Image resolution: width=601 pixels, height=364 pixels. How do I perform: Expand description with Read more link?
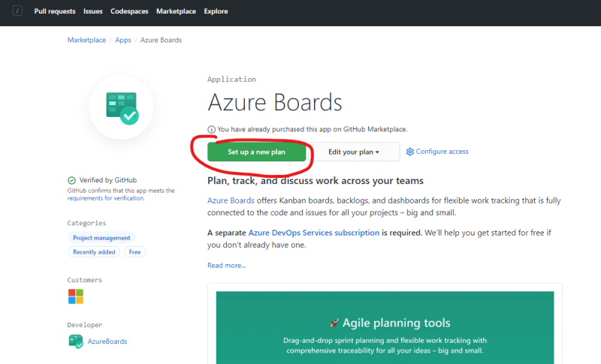[x=227, y=265]
